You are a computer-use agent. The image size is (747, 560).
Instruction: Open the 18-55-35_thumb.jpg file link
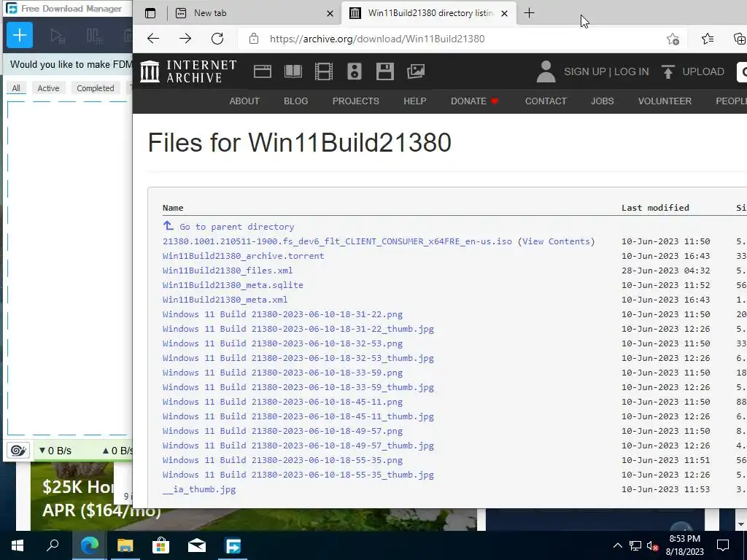[298, 475]
